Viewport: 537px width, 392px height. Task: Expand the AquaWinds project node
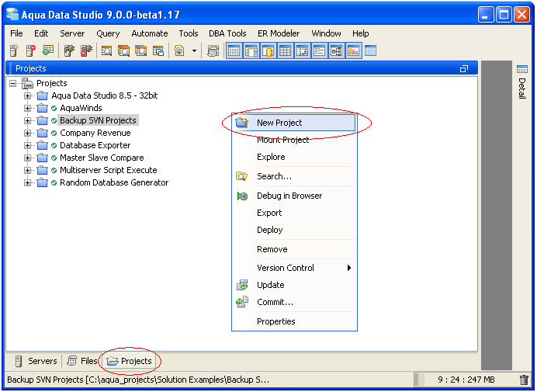[x=28, y=108]
